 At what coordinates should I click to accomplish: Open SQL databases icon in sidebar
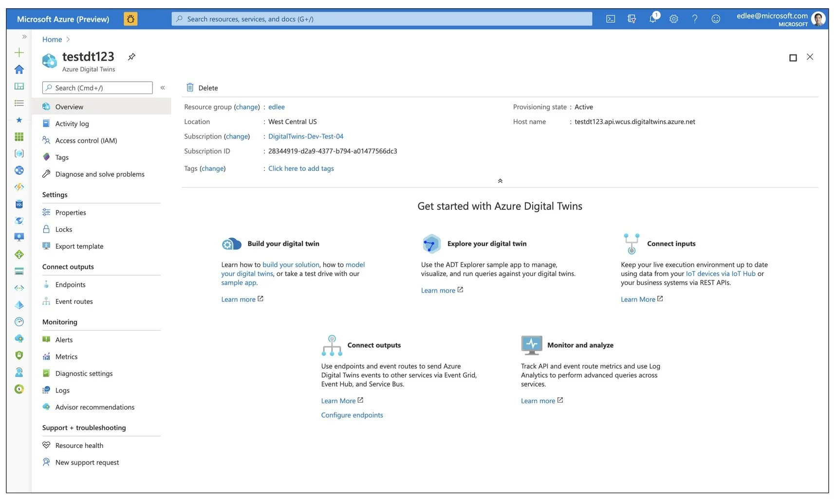pyautogui.click(x=19, y=204)
